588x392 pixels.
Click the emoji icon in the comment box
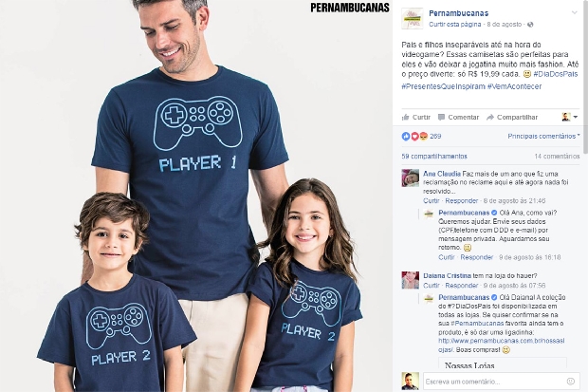(570, 382)
